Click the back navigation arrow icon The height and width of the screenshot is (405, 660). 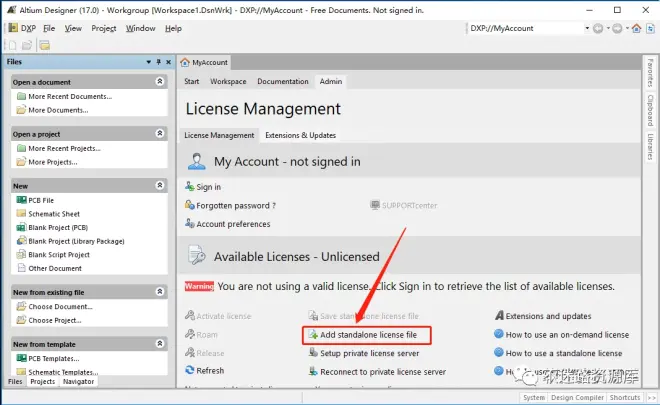(x=598, y=28)
